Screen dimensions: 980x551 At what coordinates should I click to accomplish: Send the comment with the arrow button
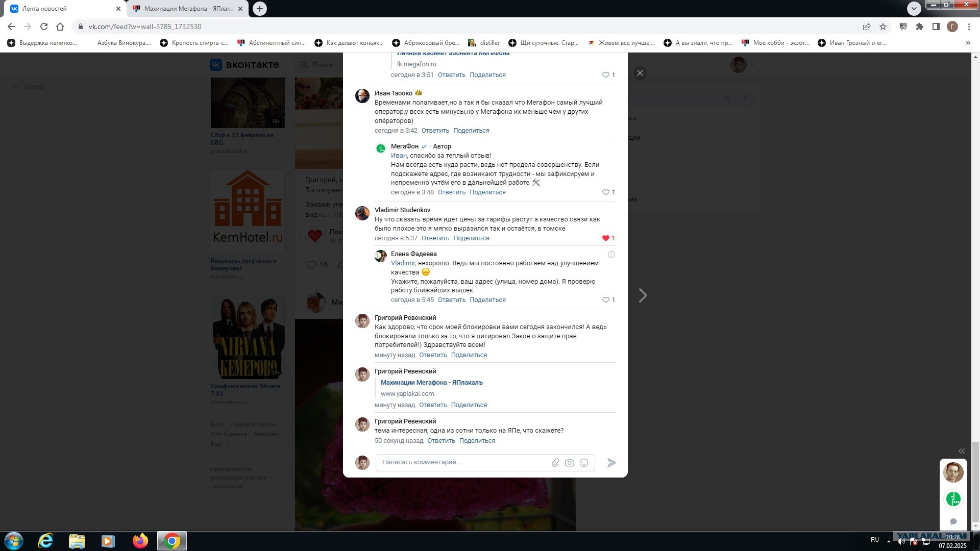pyautogui.click(x=611, y=463)
